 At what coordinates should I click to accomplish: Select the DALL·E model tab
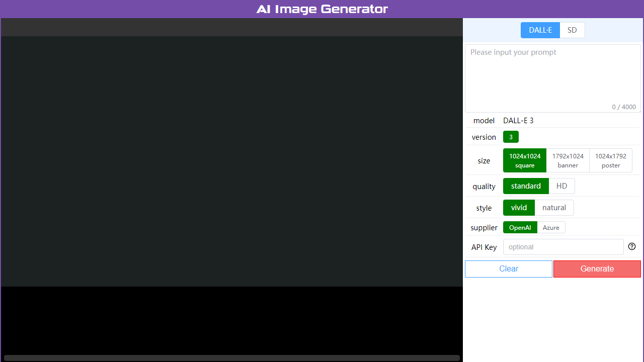click(540, 30)
